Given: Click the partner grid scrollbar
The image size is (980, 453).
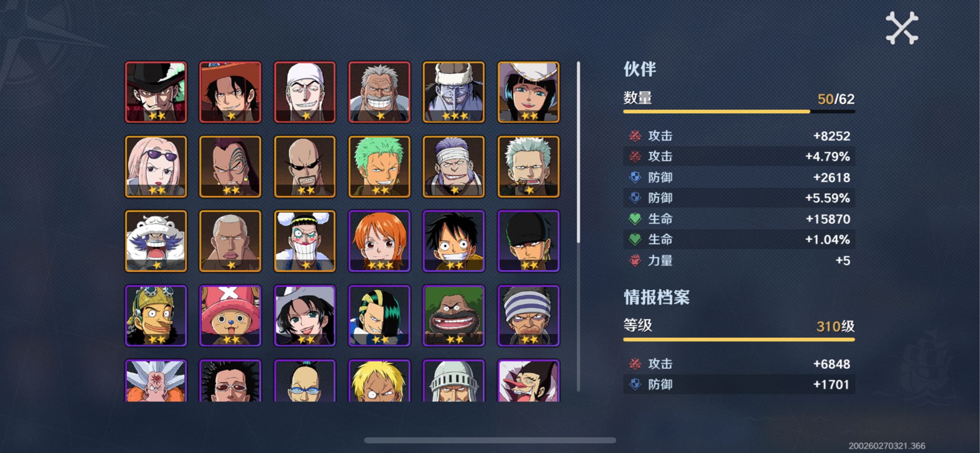Looking at the screenshot, I should (578, 152).
